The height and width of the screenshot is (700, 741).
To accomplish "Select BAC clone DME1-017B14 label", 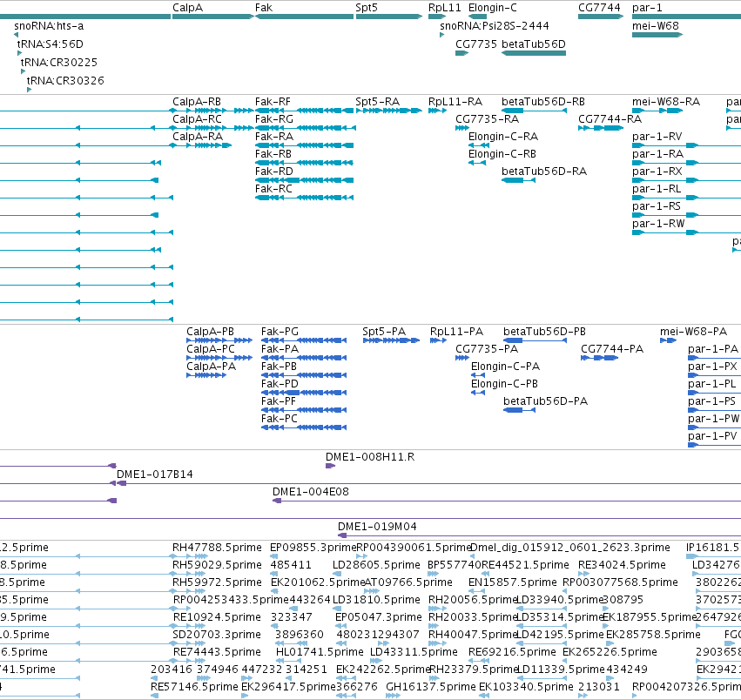I will pyautogui.click(x=155, y=475).
